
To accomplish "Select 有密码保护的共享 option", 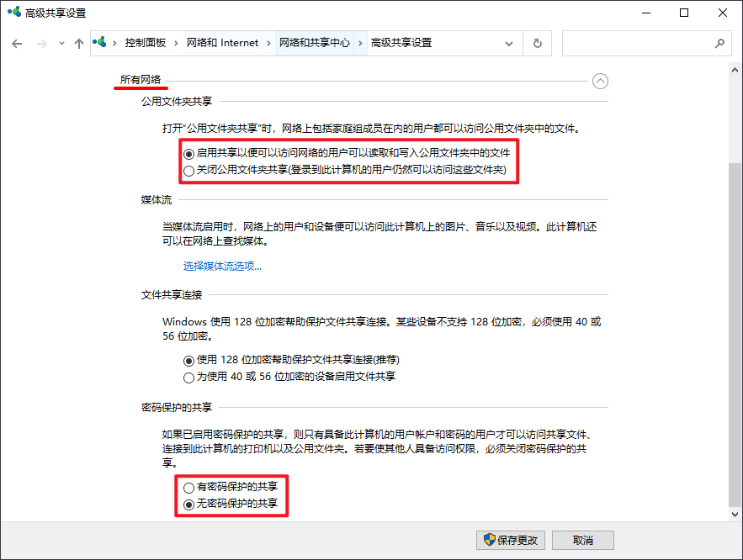I will [x=231, y=487].
